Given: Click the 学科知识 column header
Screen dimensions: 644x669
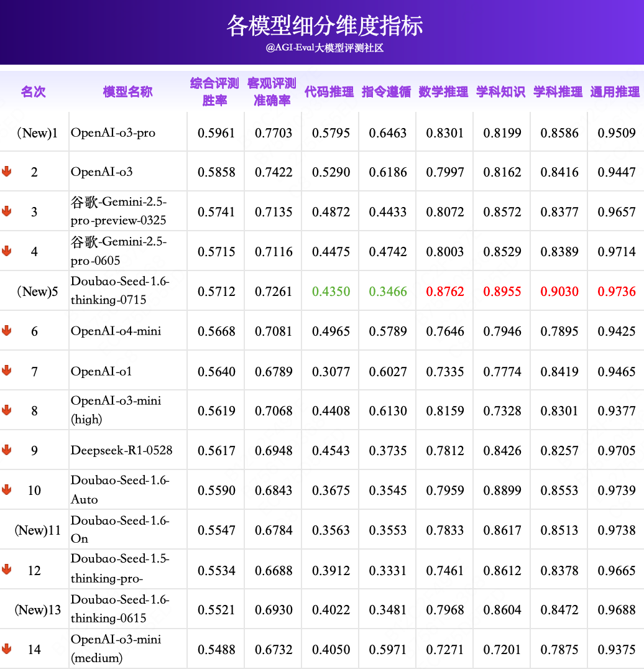Looking at the screenshot, I should point(500,92).
